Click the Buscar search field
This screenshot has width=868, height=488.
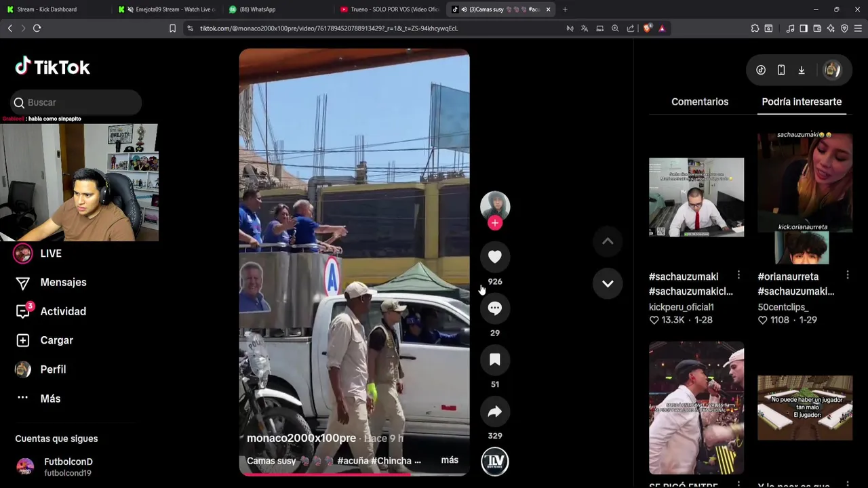[x=75, y=102]
